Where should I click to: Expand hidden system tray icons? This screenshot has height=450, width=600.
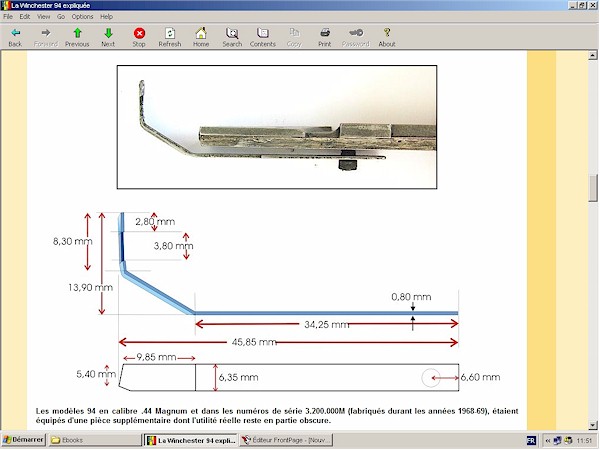[547, 440]
